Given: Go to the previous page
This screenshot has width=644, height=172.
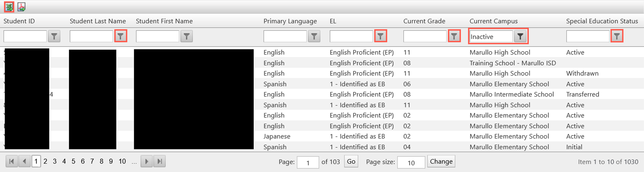Looking at the screenshot, I should coord(25,161).
